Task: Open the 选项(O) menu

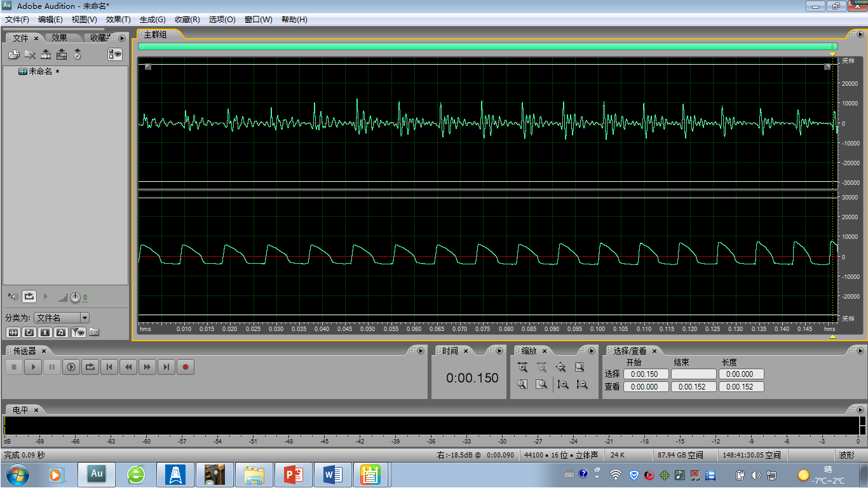Action: point(222,20)
